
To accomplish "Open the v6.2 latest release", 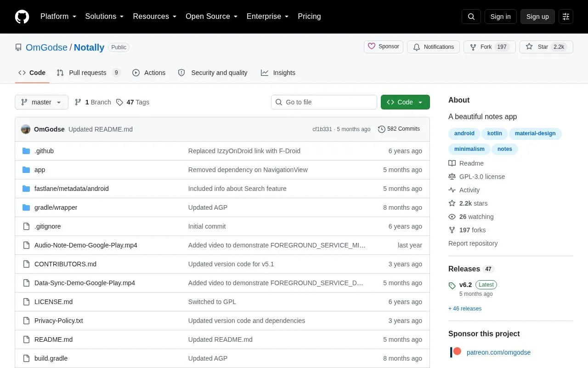I will point(465,285).
